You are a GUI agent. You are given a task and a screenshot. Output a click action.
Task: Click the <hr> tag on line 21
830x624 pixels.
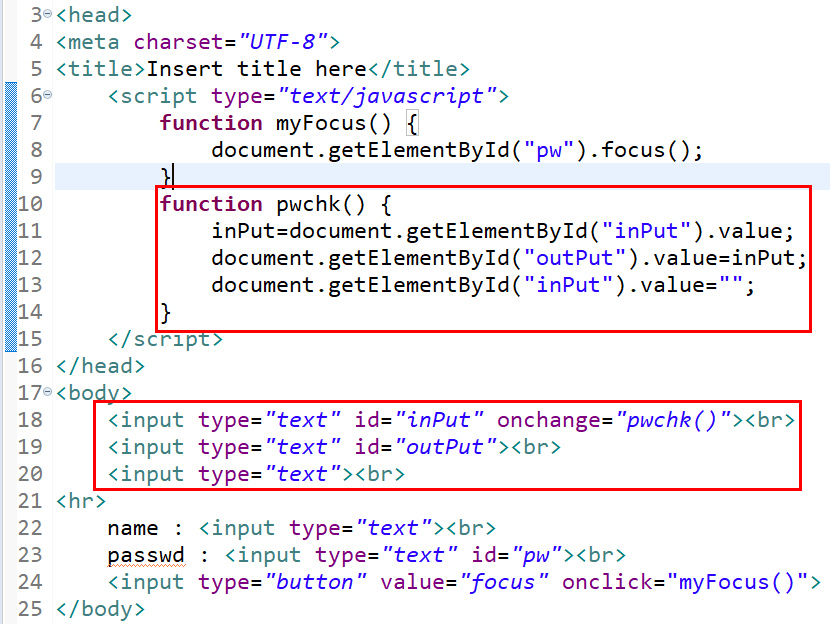pos(81,501)
